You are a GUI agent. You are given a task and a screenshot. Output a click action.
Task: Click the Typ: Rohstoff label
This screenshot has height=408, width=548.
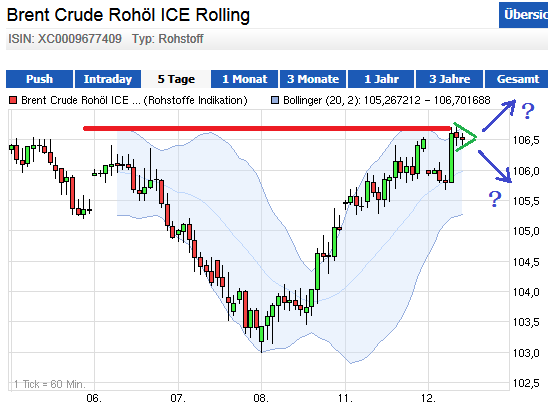(167, 38)
